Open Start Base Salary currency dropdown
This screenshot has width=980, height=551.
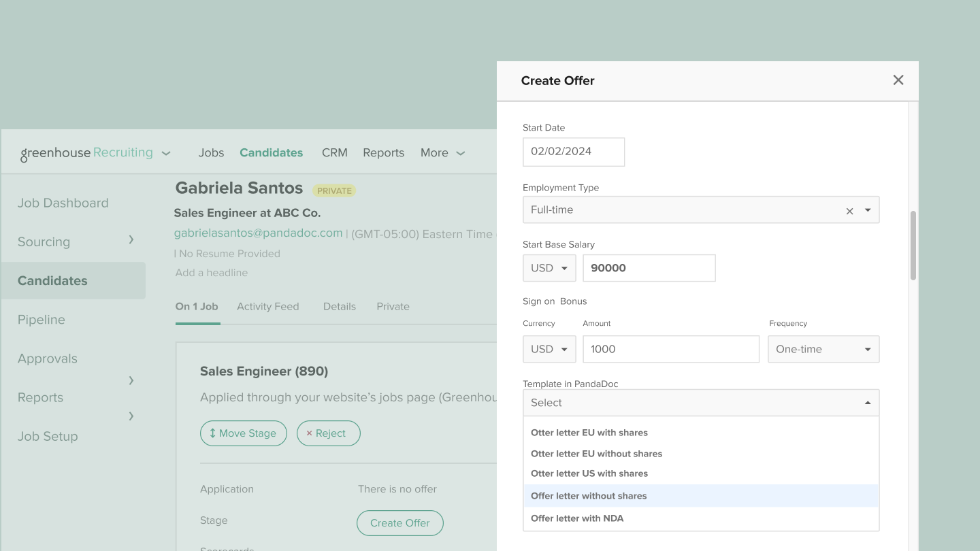(x=549, y=268)
